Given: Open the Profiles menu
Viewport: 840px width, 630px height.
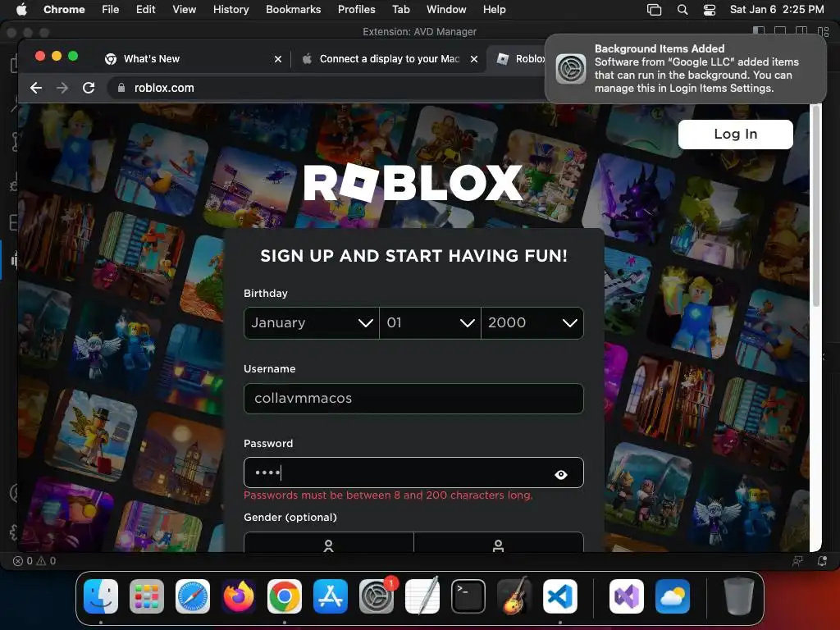Looking at the screenshot, I should click(356, 10).
